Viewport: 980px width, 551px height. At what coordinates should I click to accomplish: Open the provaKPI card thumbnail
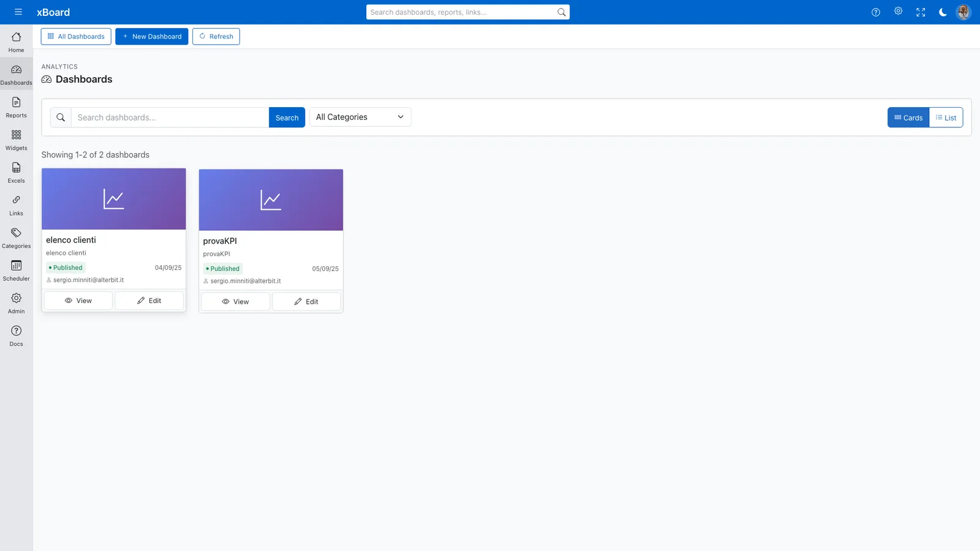(x=271, y=200)
